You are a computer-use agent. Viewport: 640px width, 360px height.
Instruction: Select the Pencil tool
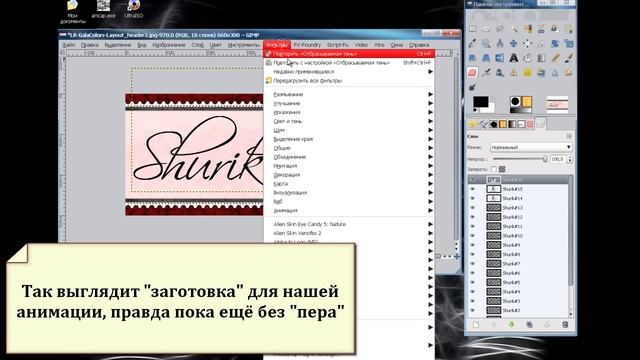(x=555, y=58)
